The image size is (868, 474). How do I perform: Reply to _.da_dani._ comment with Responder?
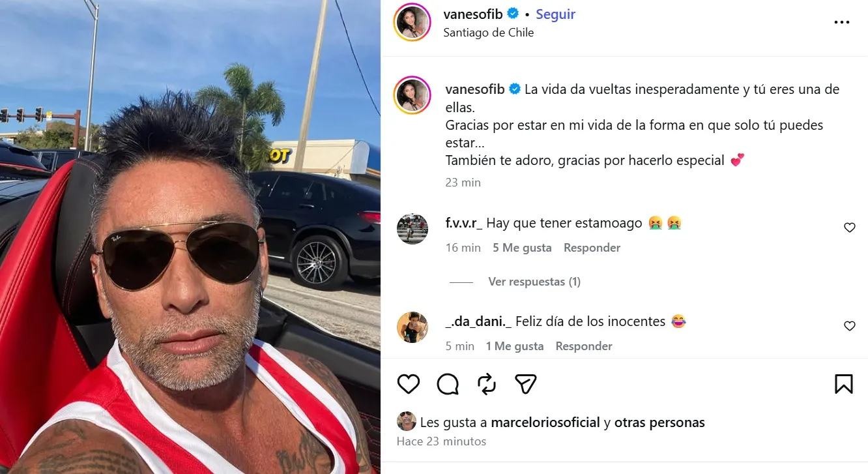tap(584, 346)
